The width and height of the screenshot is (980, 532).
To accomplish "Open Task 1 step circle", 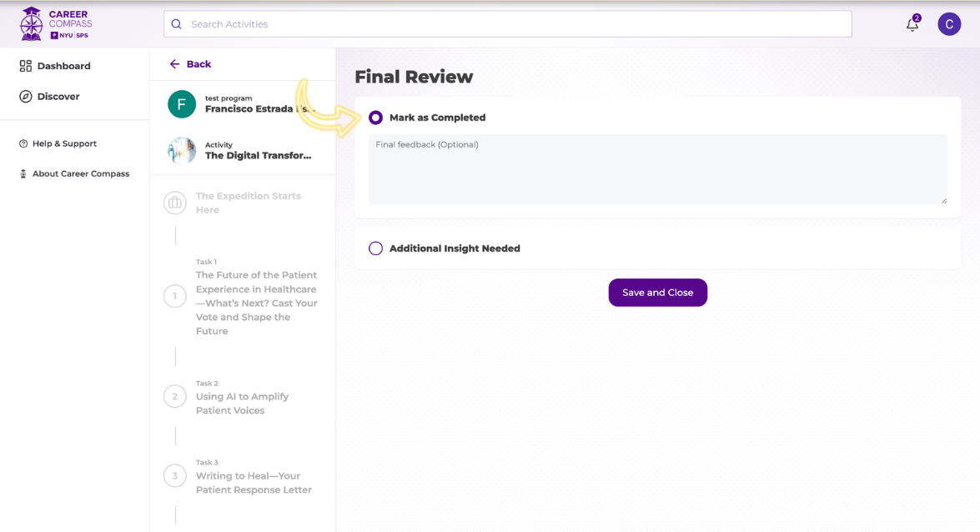I will (x=175, y=296).
